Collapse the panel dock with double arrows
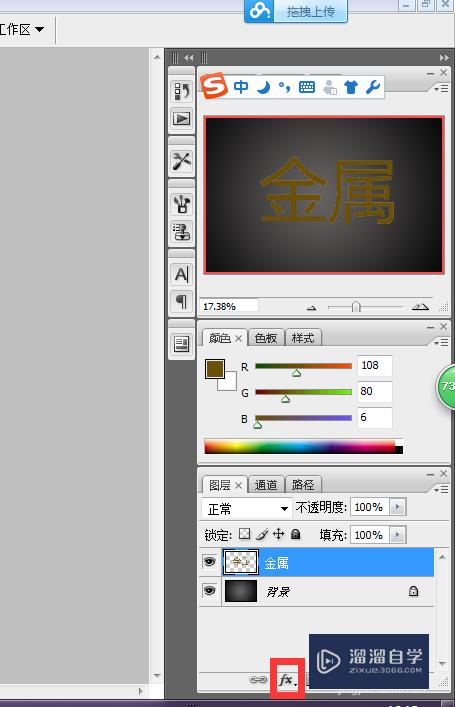Screen dimensions: 455x707 (444, 58)
